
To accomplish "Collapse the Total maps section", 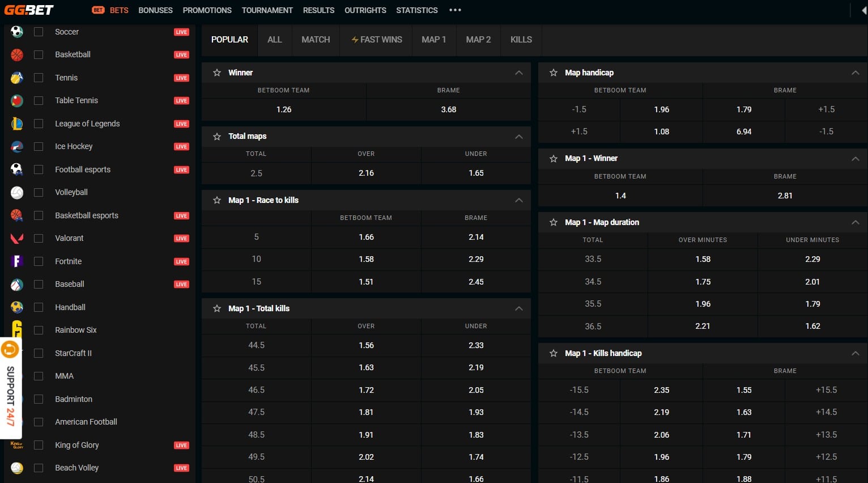I will (518, 137).
